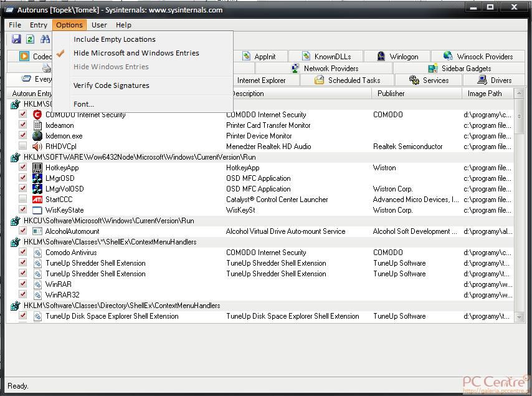Uncheck the lxdeamon entry checkbox
The image size is (532, 396).
pyautogui.click(x=23, y=125)
